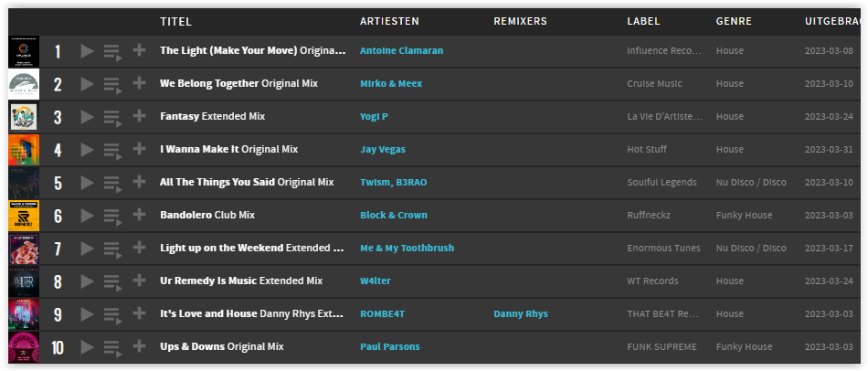Add Bandolero to playlist with plus
Image resolution: width=868 pixels, height=371 pixels.
[x=139, y=215]
